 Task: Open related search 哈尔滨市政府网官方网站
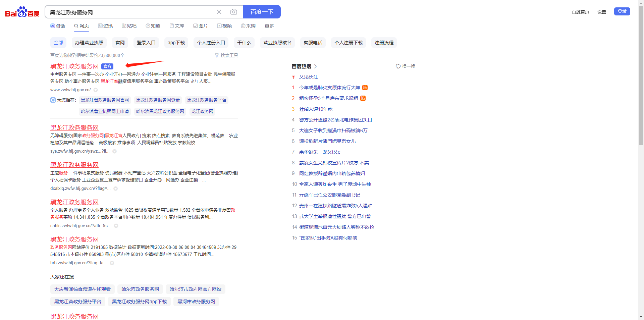(196, 289)
